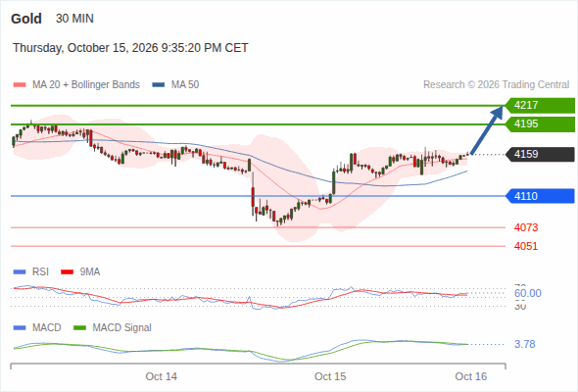Click the MACD Signal legend label
This screenshot has height=392, width=578.
(x=121, y=328)
